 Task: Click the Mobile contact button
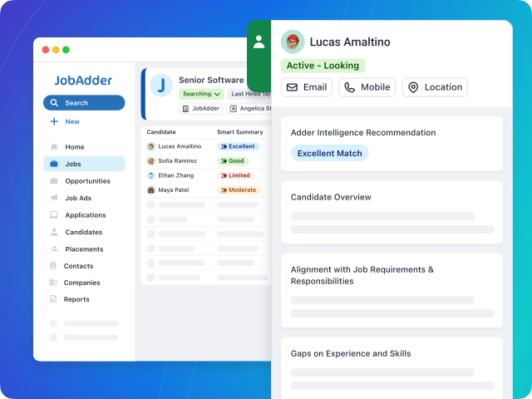[367, 87]
